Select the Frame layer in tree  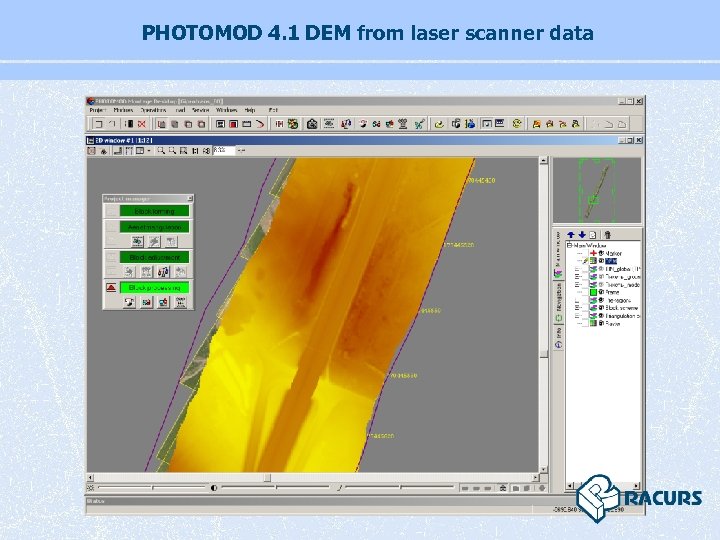coord(613,292)
